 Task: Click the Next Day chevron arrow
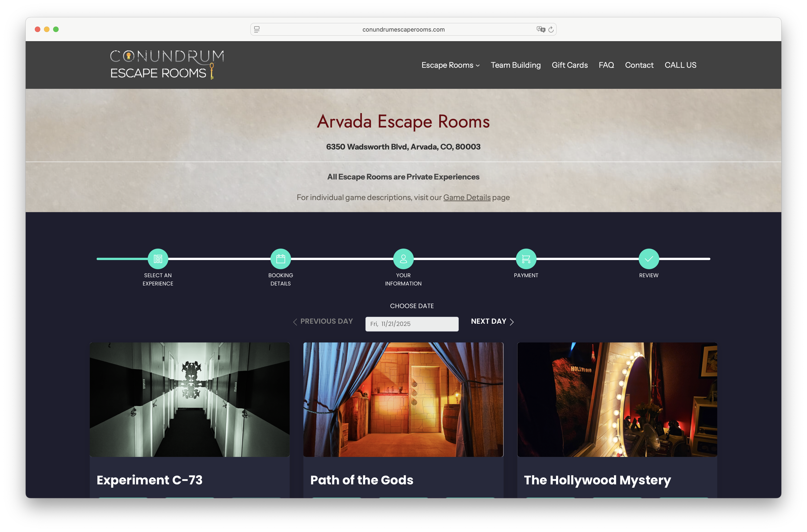pyautogui.click(x=512, y=322)
